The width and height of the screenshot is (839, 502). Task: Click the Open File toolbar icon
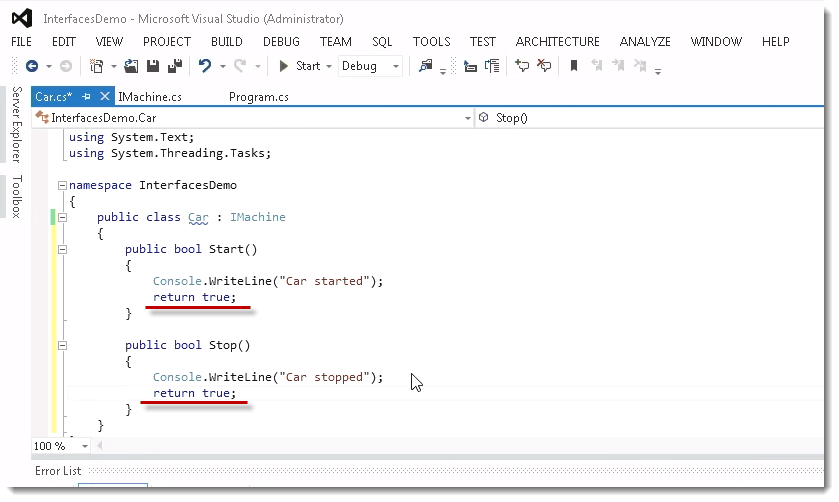click(x=131, y=66)
